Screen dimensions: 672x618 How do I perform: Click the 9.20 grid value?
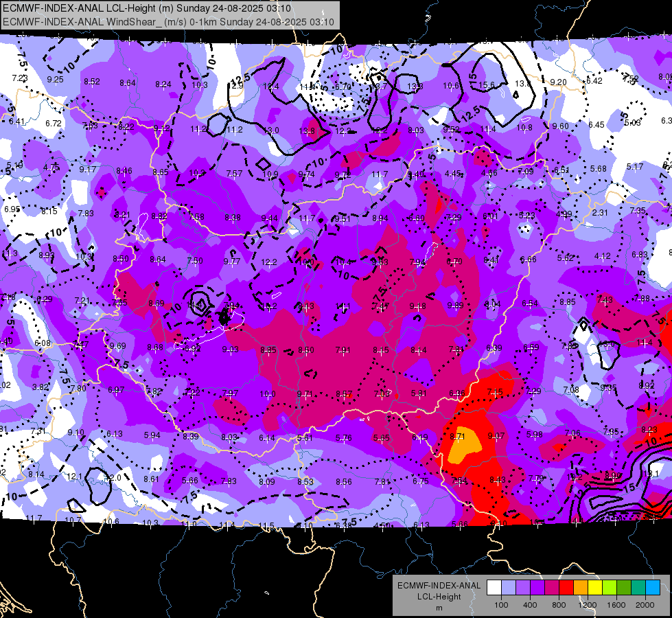[x=559, y=82]
